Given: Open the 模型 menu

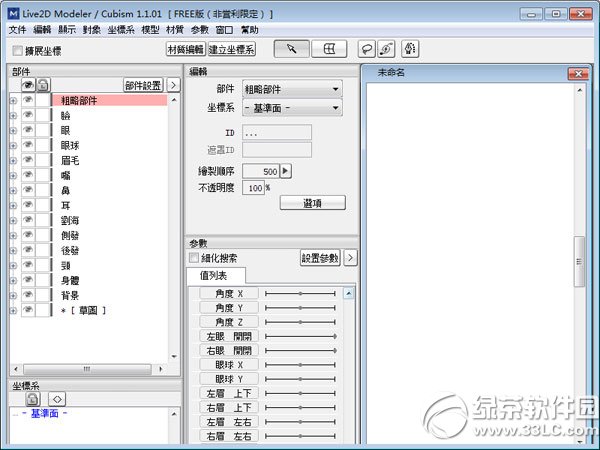Looking at the screenshot, I should click(150, 30).
